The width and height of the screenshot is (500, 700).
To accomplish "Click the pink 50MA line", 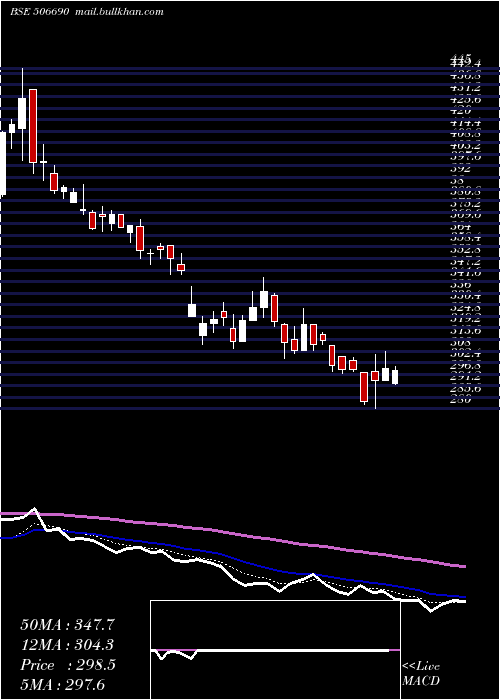I will [232, 532].
